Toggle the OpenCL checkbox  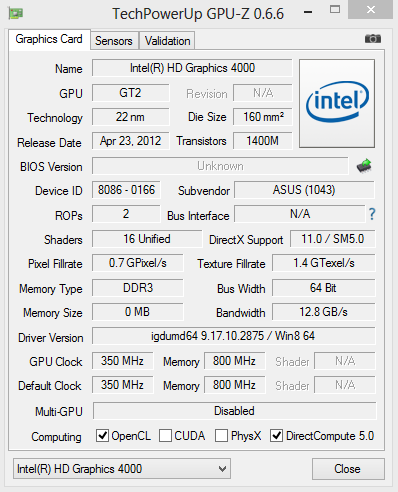click(x=102, y=435)
